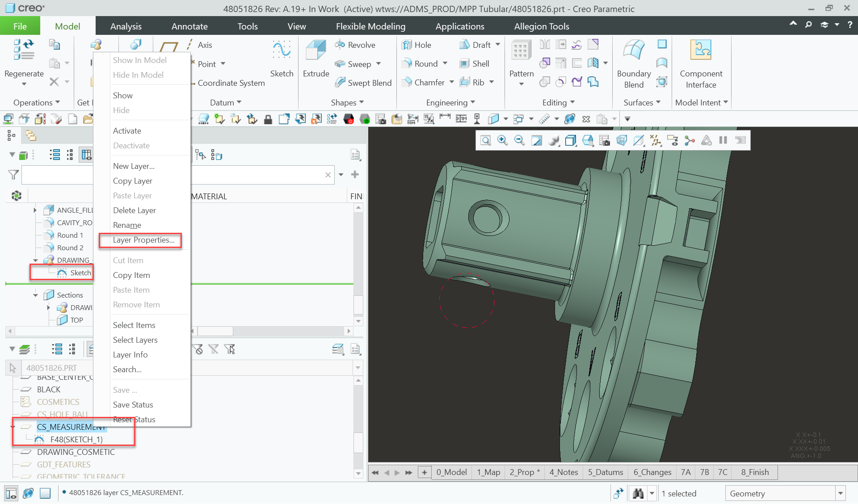Viewport: 858px width, 504px height.
Task: Select the Pattern tool
Action: (520, 56)
